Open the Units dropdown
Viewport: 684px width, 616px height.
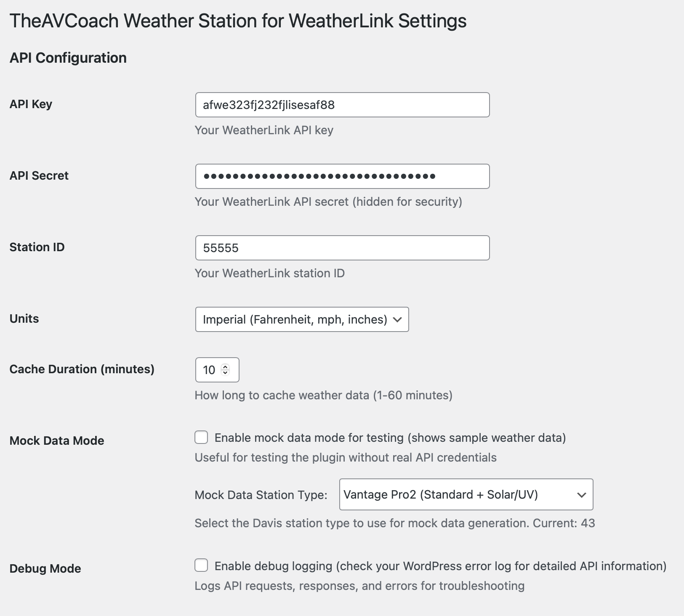point(302,319)
